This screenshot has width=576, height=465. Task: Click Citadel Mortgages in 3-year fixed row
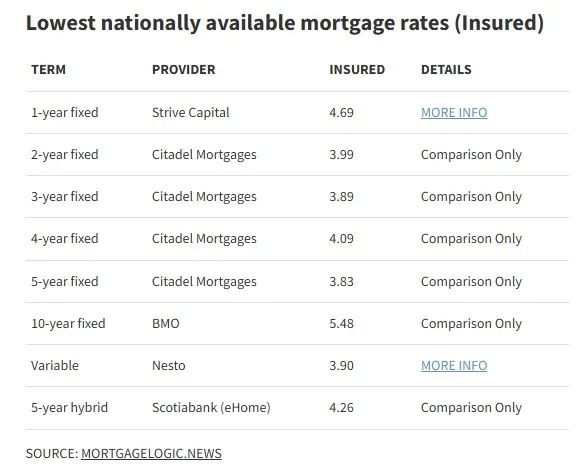coord(204,197)
